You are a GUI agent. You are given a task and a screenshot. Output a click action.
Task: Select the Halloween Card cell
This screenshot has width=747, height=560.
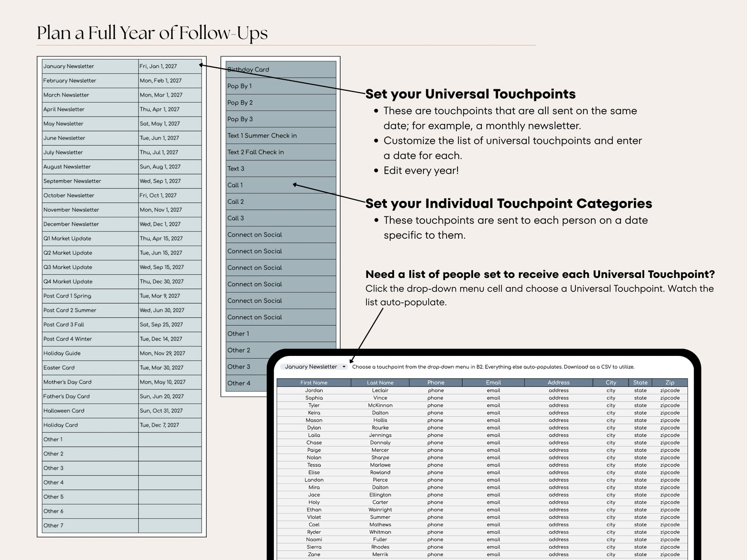pyautogui.click(x=90, y=411)
